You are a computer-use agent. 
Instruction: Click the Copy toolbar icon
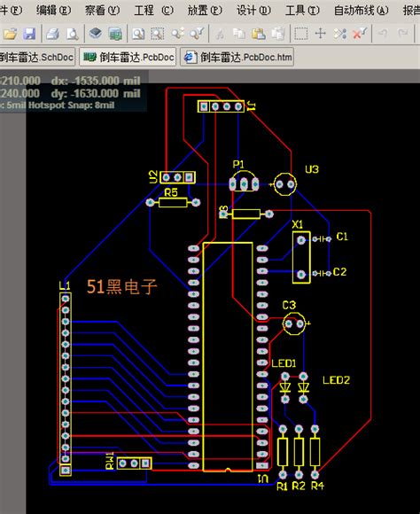click(239, 34)
